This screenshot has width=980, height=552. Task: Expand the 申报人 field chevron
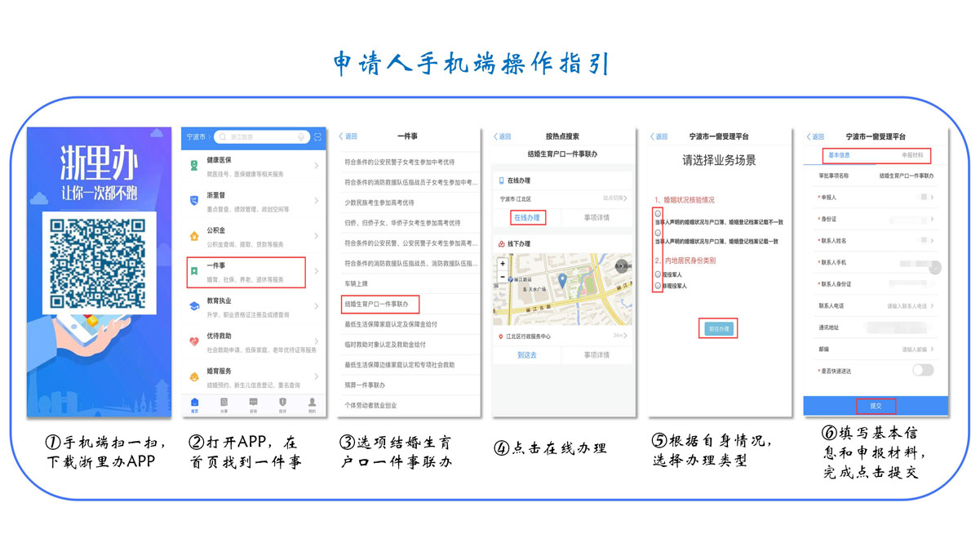pos(932,197)
